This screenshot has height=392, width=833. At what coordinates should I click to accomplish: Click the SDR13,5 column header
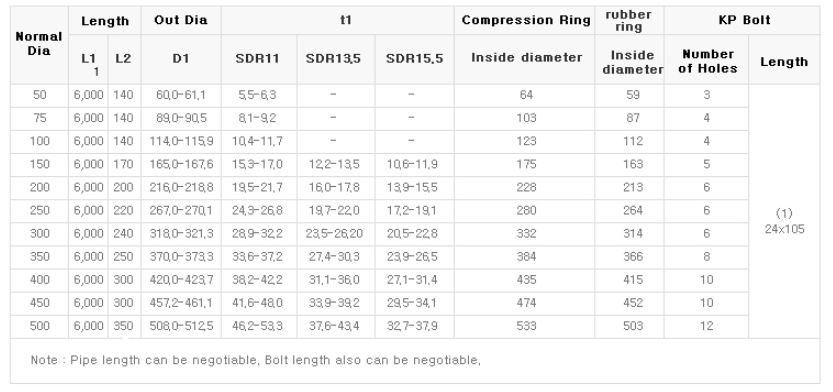[x=336, y=59]
